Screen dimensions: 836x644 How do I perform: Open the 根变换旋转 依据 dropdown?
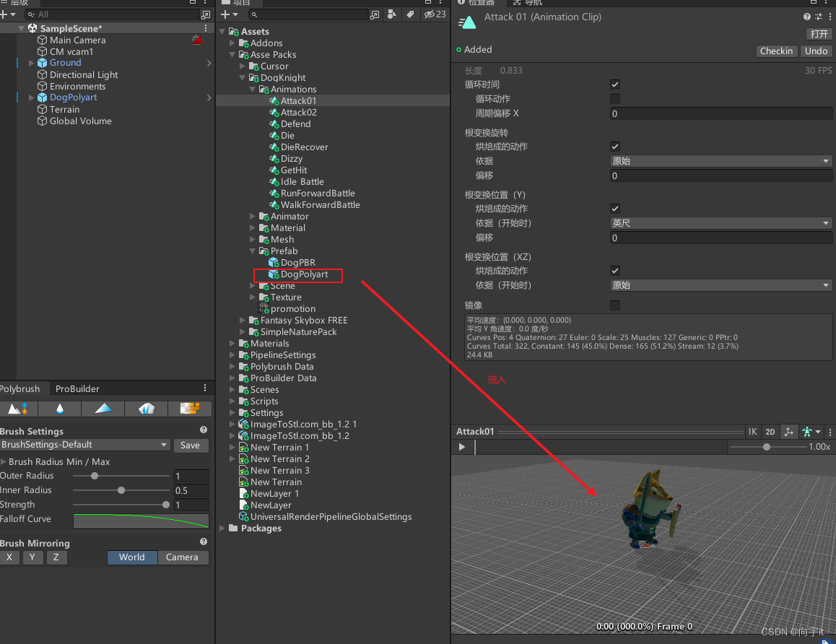[720, 160]
